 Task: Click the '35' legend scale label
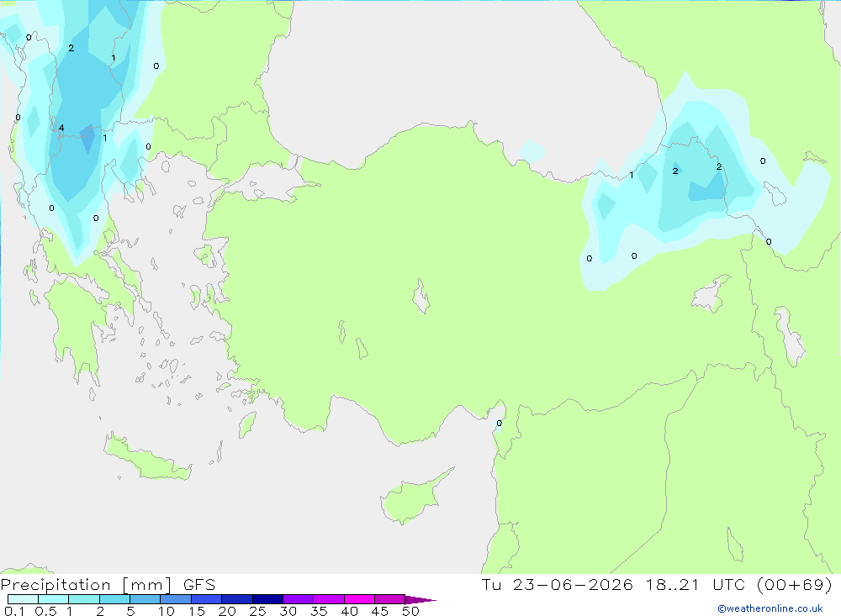[319, 611]
